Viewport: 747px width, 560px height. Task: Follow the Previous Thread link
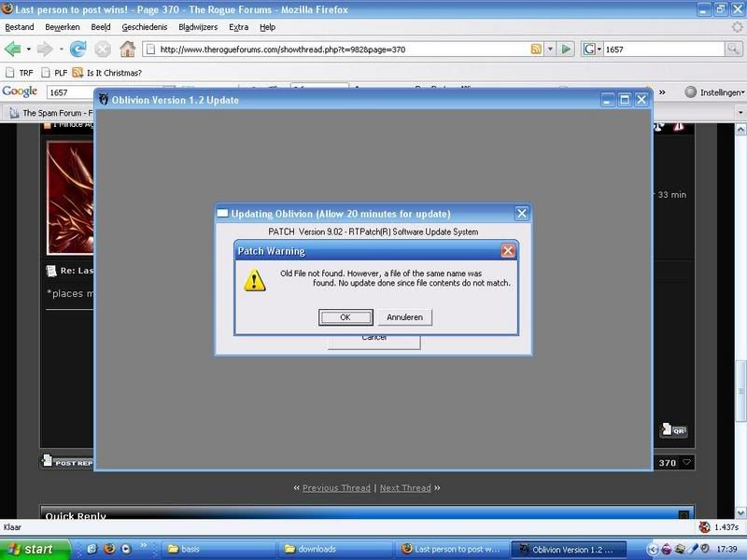(x=336, y=487)
